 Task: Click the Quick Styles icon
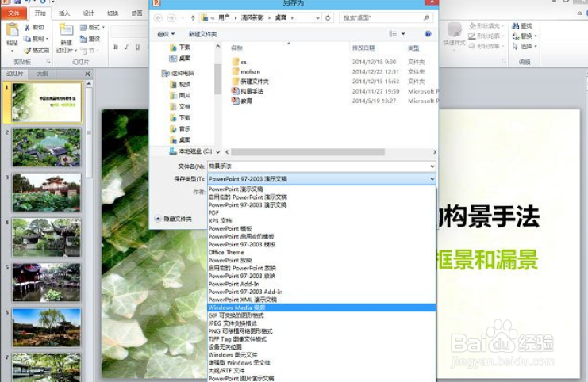click(x=454, y=30)
